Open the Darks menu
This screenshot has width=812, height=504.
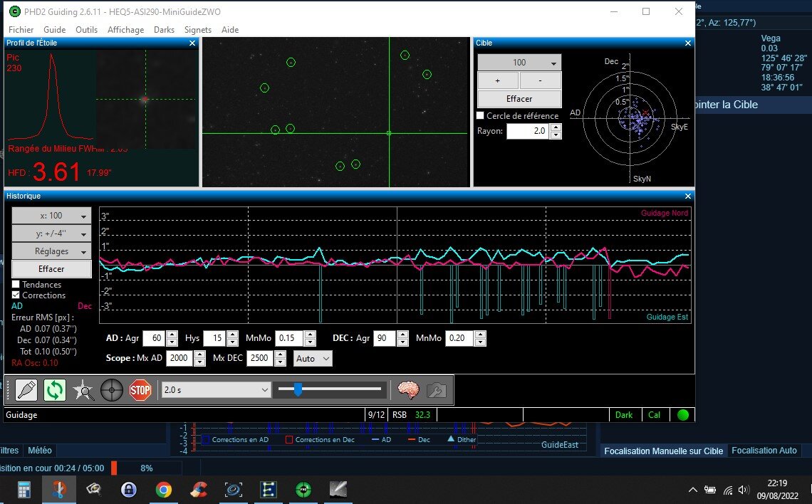pyautogui.click(x=164, y=30)
